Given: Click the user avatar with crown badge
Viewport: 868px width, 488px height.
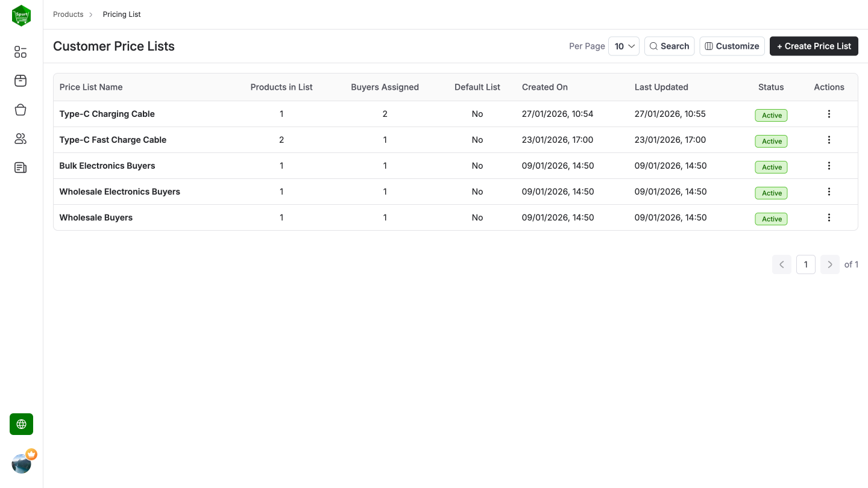Looking at the screenshot, I should tap(21, 463).
